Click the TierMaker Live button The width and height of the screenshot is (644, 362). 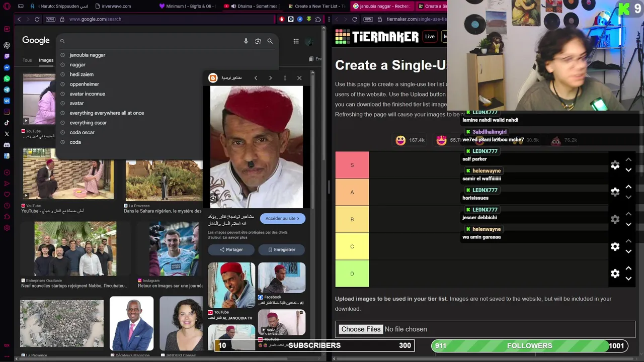pos(430,36)
